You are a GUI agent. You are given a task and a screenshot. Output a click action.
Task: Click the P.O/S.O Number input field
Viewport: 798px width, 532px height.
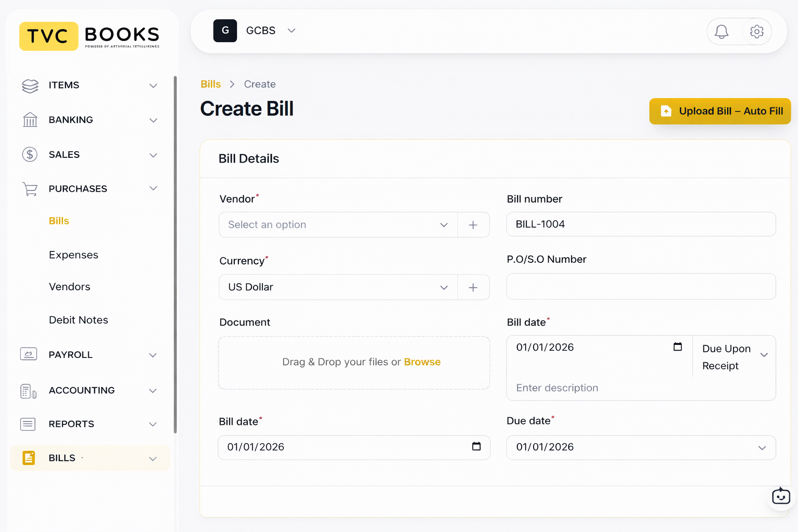tap(641, 286)
